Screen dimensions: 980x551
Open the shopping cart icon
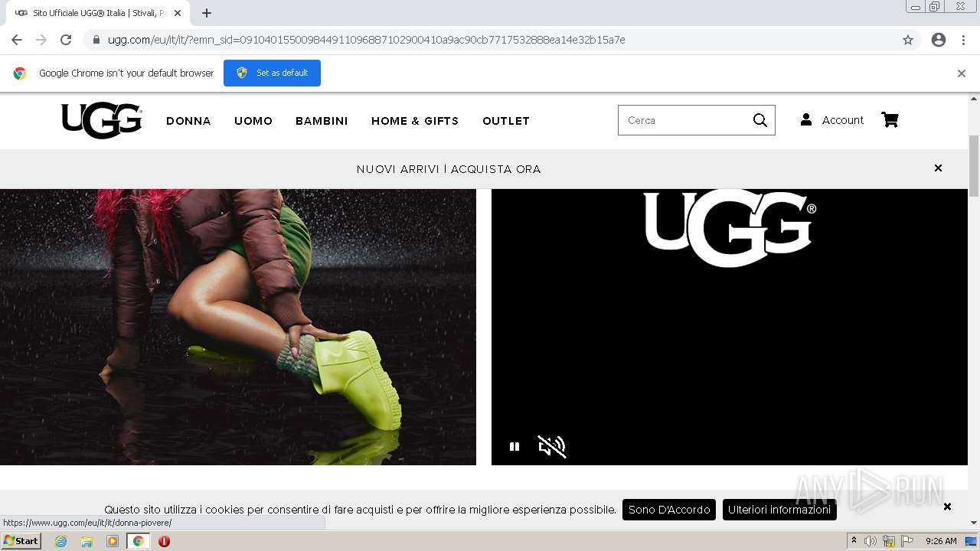point(890,119)
